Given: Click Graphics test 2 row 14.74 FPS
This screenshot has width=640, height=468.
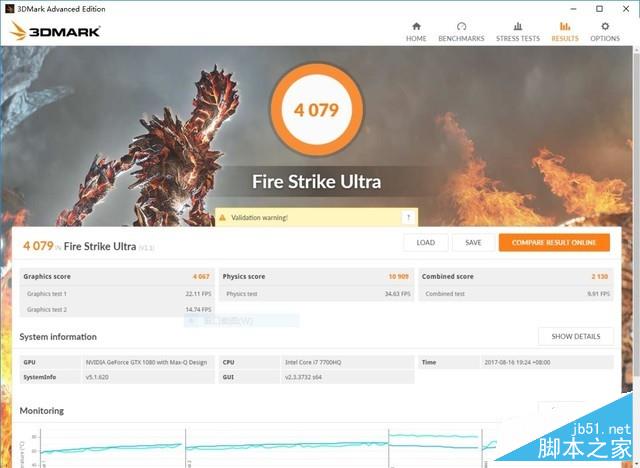Looking at the screenshot, I should click(x=118, y=309).
